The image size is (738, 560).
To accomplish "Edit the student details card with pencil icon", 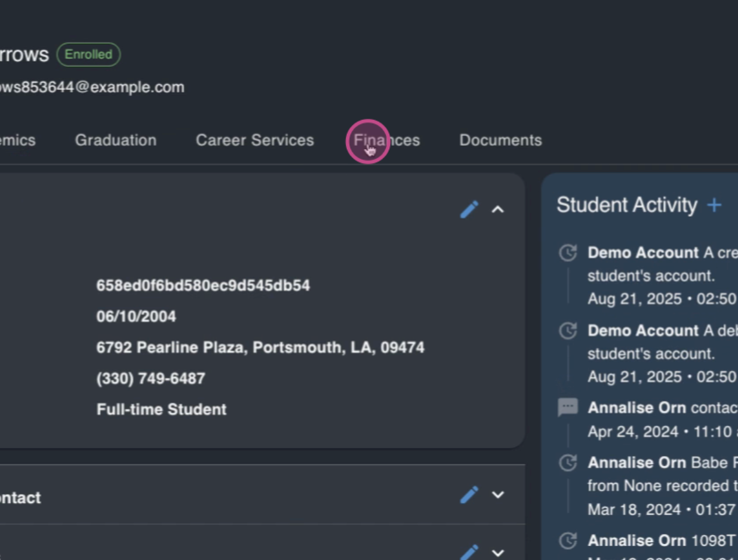I will tap(469, 210).
